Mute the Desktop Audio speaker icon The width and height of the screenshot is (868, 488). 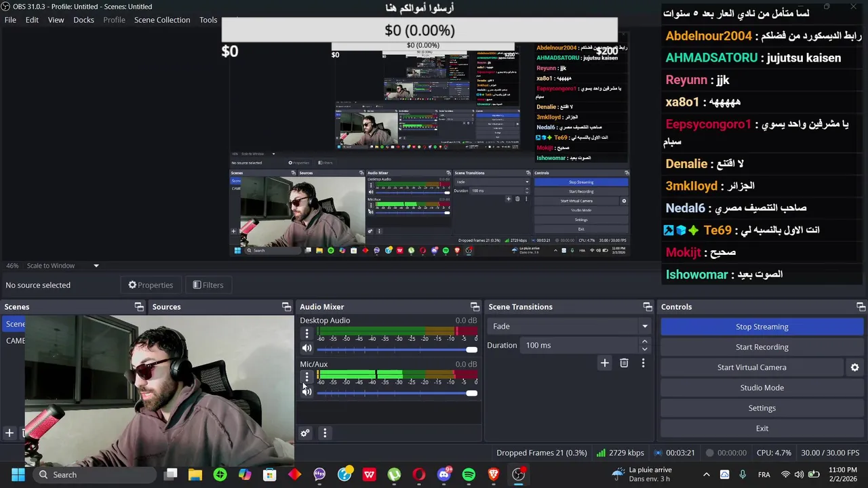pos(307,348)
